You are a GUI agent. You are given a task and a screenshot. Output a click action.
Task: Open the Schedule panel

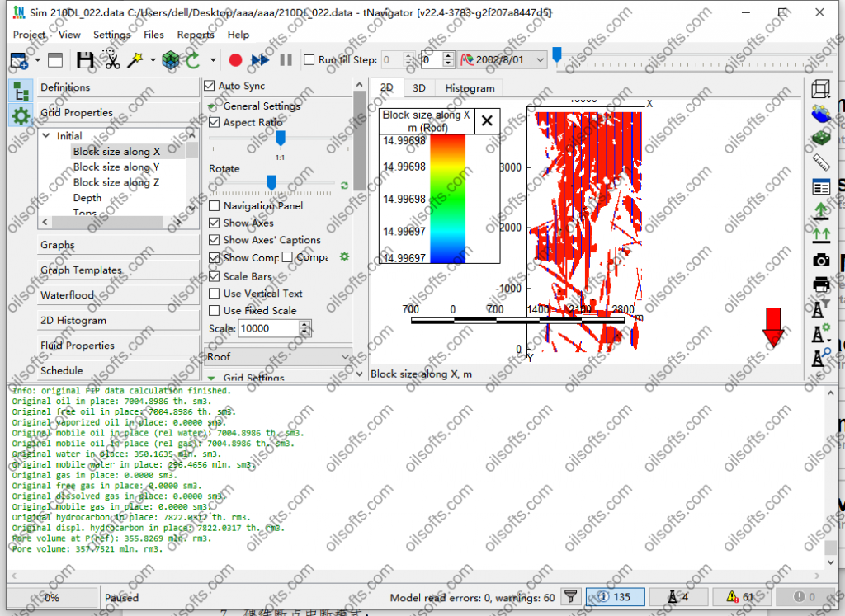(118, 370)
